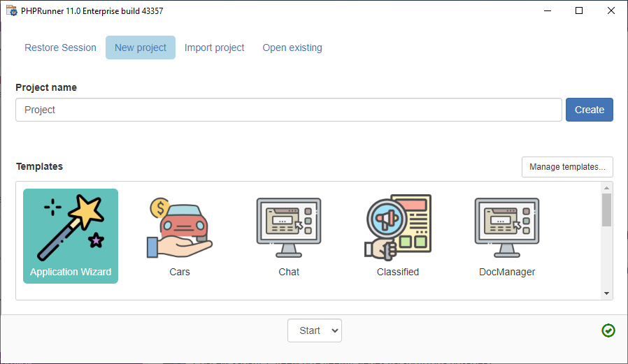This screenshot has width=628, height=364.
Task: Click the Cars template label
Action: 180,272
